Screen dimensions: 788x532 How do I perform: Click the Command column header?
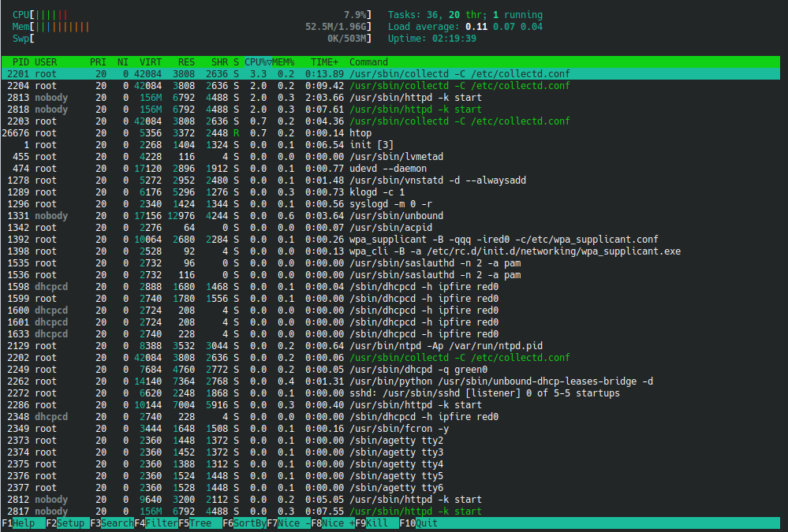[368, 61]
